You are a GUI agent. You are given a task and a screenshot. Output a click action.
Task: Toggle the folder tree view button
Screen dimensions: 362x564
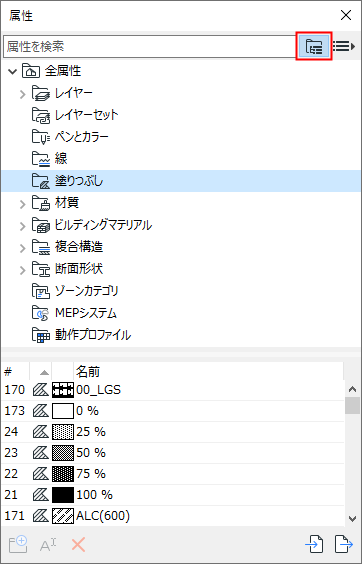pos(313,46)
